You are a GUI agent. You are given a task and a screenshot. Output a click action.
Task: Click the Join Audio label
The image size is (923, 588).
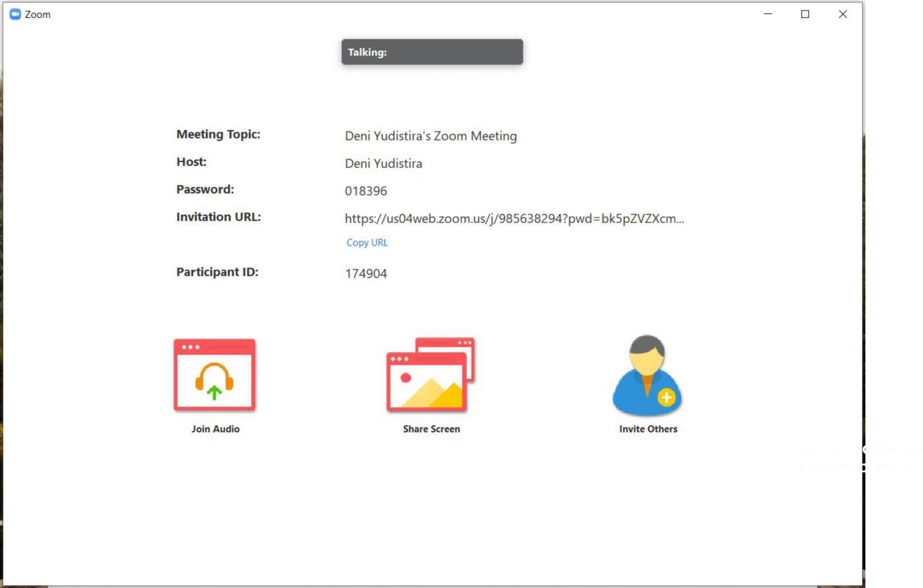pos(215,429)
